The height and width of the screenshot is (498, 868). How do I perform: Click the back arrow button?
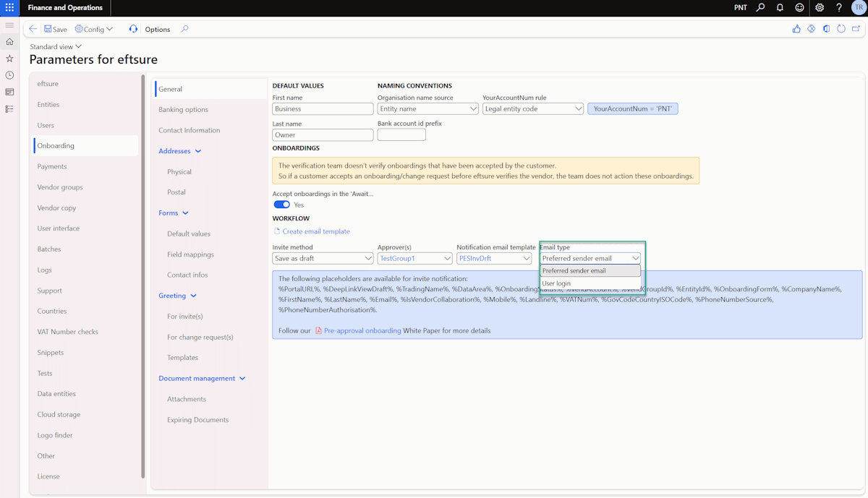[x=33, y=29]
